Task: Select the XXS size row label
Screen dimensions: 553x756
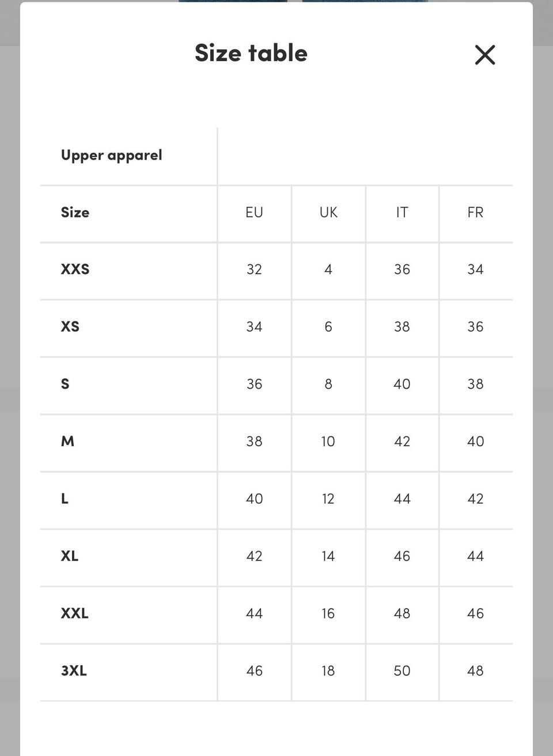Action: [75, 269]
